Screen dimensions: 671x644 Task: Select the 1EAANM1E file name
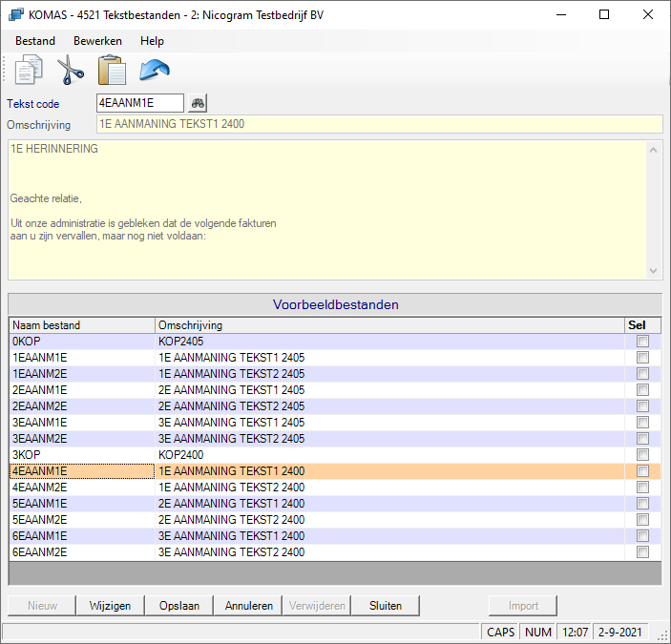point(40,358)
